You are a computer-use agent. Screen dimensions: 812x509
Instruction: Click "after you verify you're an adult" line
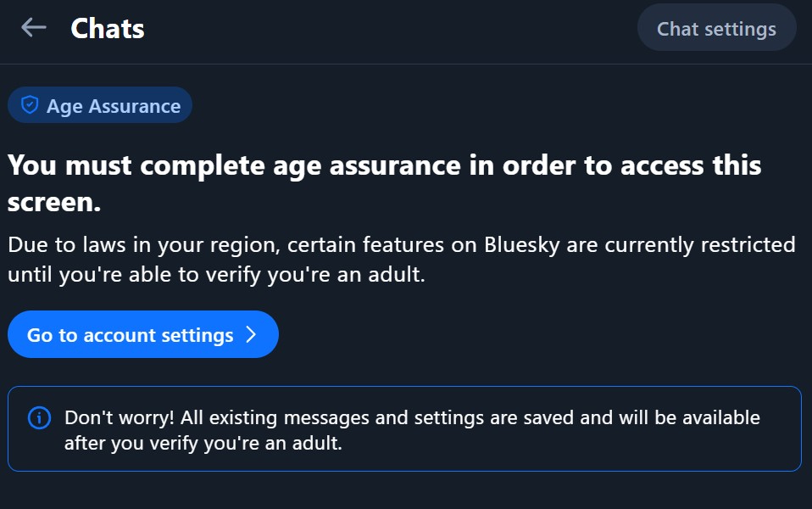pos(203,443)
